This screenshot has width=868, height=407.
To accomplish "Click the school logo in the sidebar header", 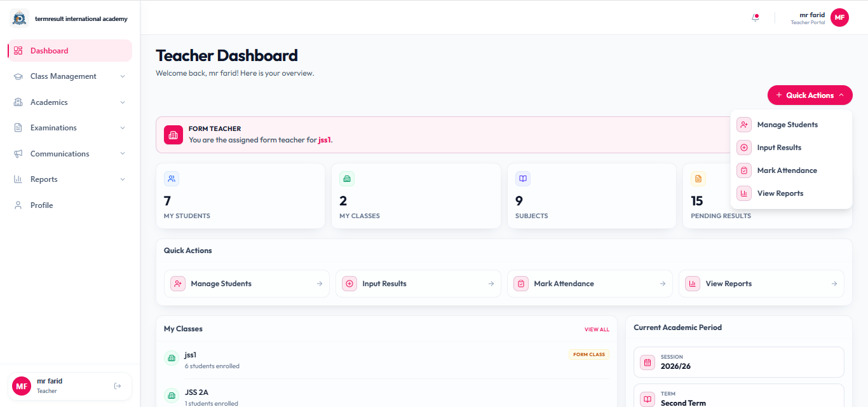I will tap(19, 18).
